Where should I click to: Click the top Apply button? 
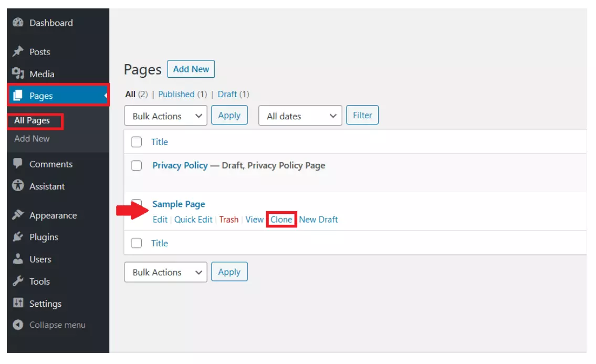coord(229,115)
